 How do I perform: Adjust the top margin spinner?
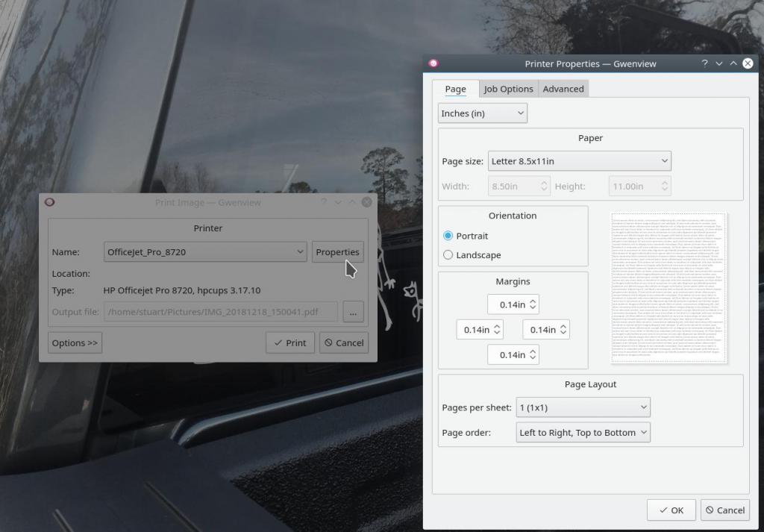point(513,304)
